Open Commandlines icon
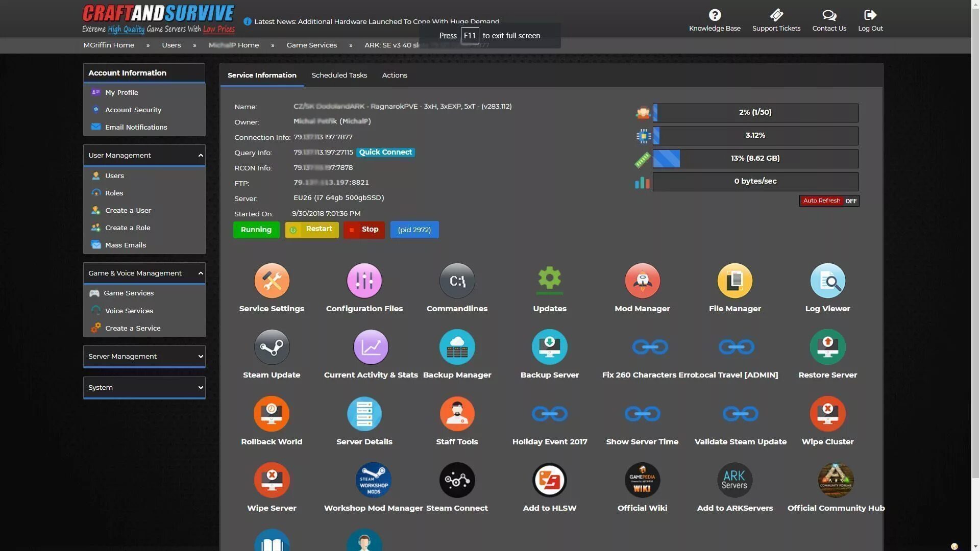 point(457,281)
